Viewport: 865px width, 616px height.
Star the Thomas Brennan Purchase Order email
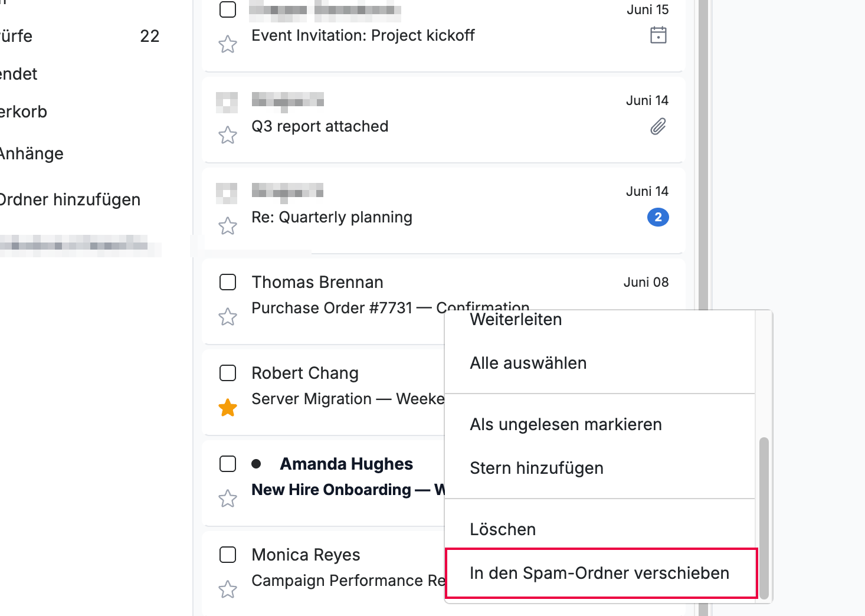click(228, 317)
